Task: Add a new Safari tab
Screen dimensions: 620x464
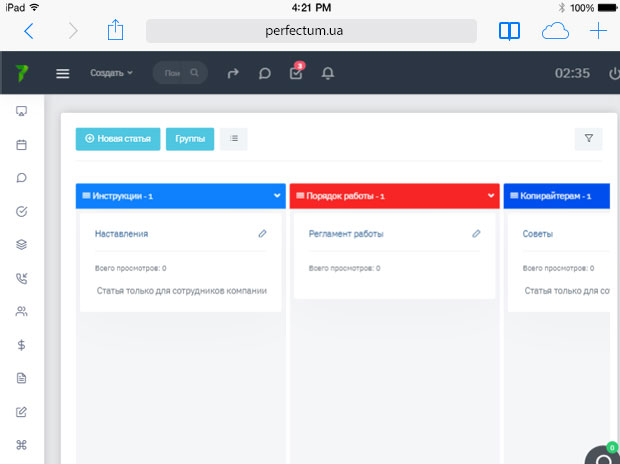Action: tap(598, 31)
